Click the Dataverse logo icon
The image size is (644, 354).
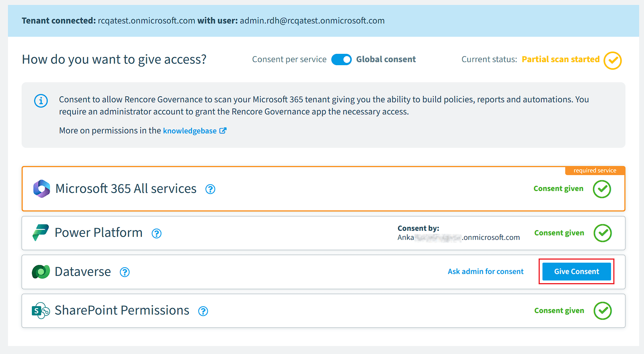point(41,272)
